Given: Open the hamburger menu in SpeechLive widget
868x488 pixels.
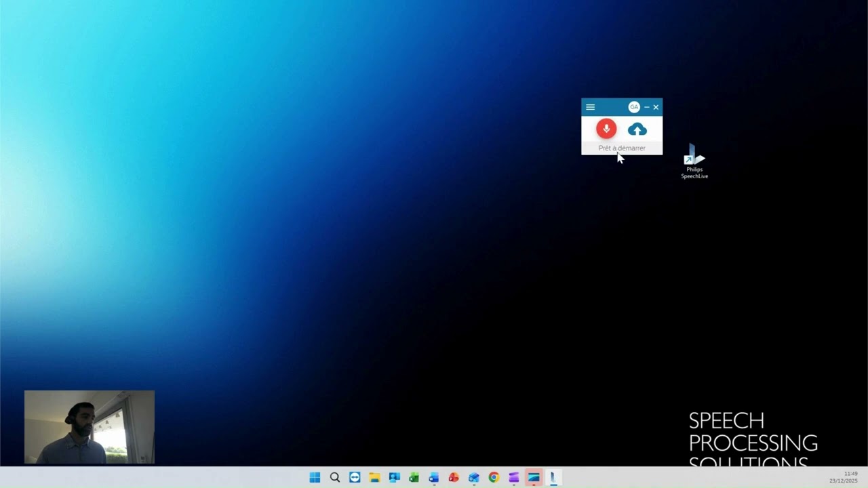Looking at the screenshot, I should 590,107.
